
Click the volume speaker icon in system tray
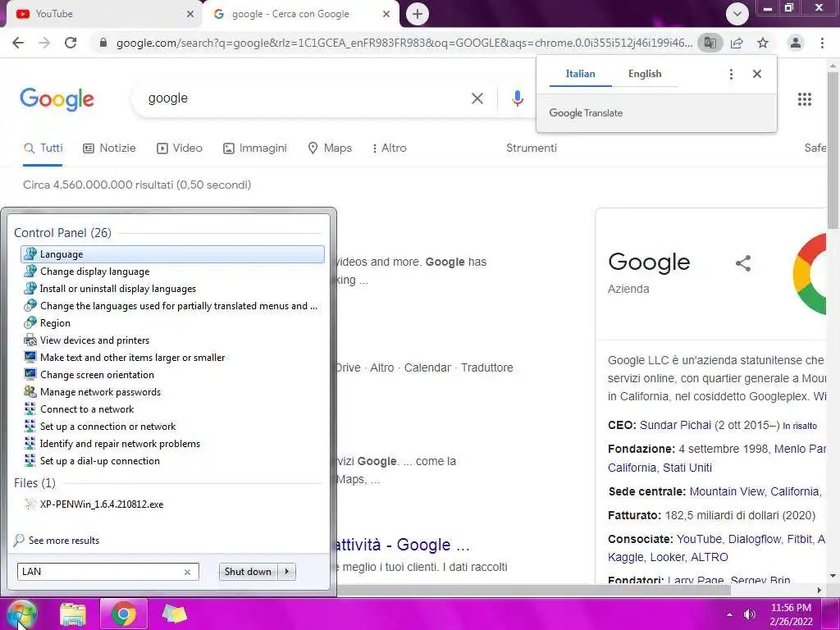coord(750,614)
